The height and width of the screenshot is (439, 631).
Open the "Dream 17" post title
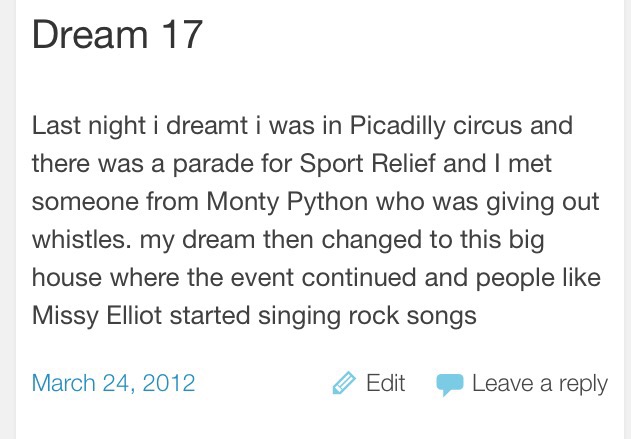[117, 36]
